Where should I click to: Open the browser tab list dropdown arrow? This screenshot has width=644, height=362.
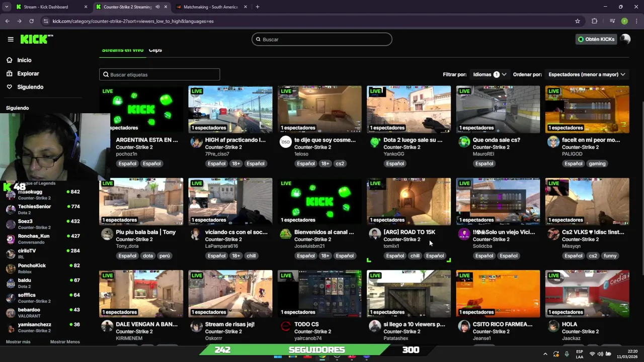click(x=7, y=7)
